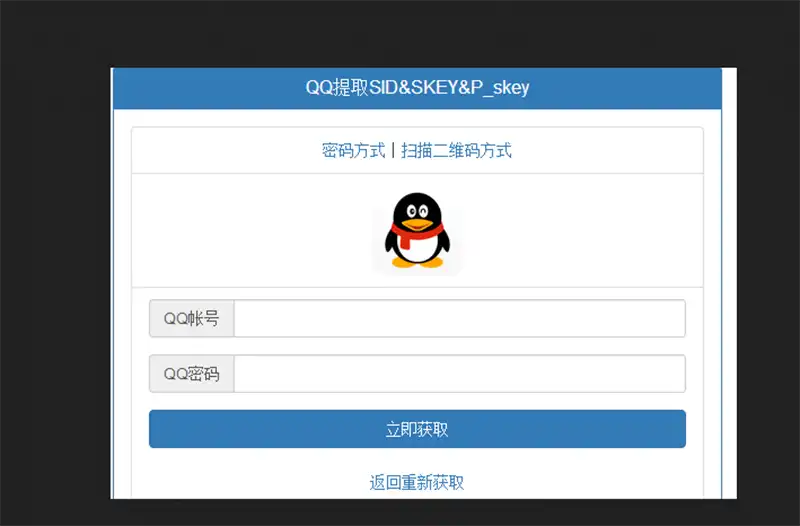Viewport: 800px width, 526px height.
Task: Click the QQ提取SID&SKEY&P_skey header title
Action: pyautogui.click(x=417, y=88)
